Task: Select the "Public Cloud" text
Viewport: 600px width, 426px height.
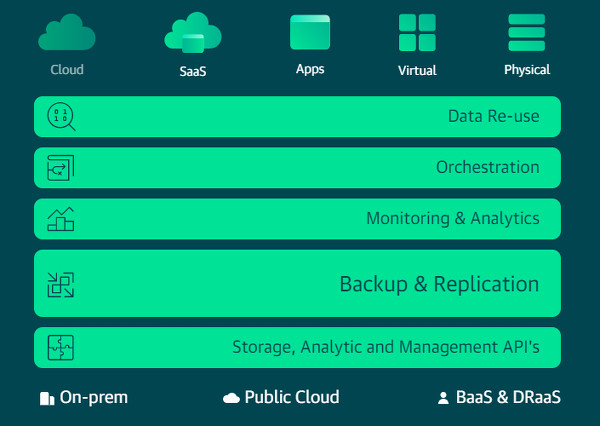Action: (292, 397)
